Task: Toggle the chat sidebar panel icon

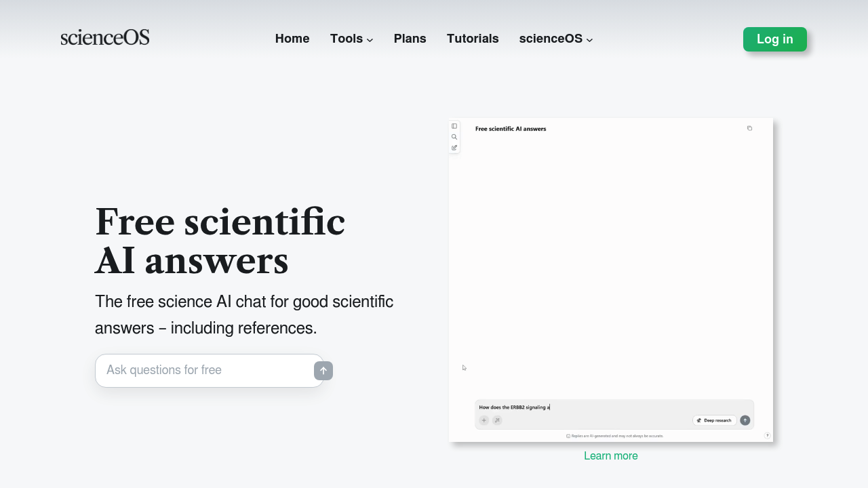Action: pyautogui.click(x=454, y=126)
